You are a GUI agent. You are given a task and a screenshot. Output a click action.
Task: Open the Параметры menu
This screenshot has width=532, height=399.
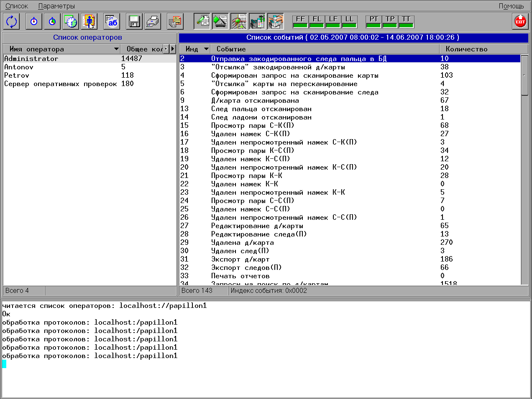tap(56, 6)
